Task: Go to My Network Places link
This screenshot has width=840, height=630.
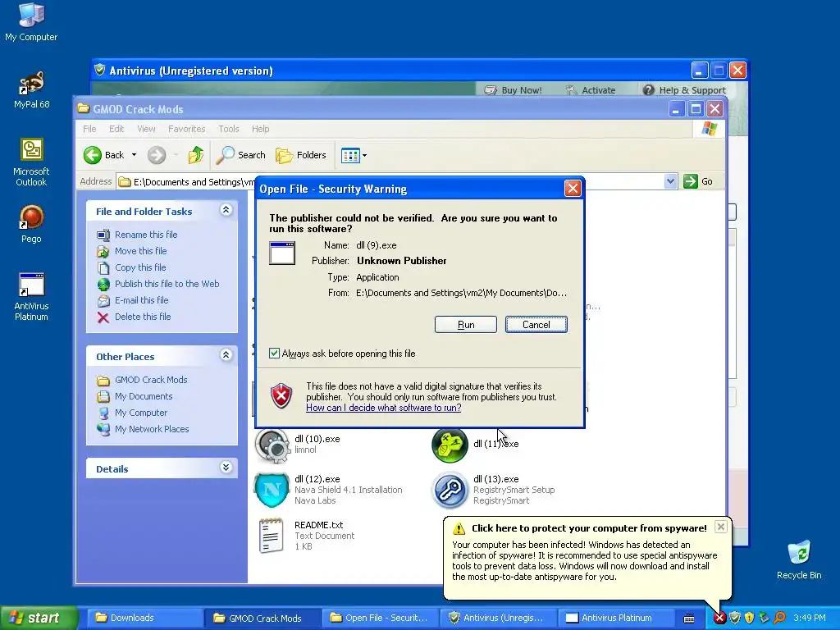Action: pyautogui.click(x=143, y=429)
